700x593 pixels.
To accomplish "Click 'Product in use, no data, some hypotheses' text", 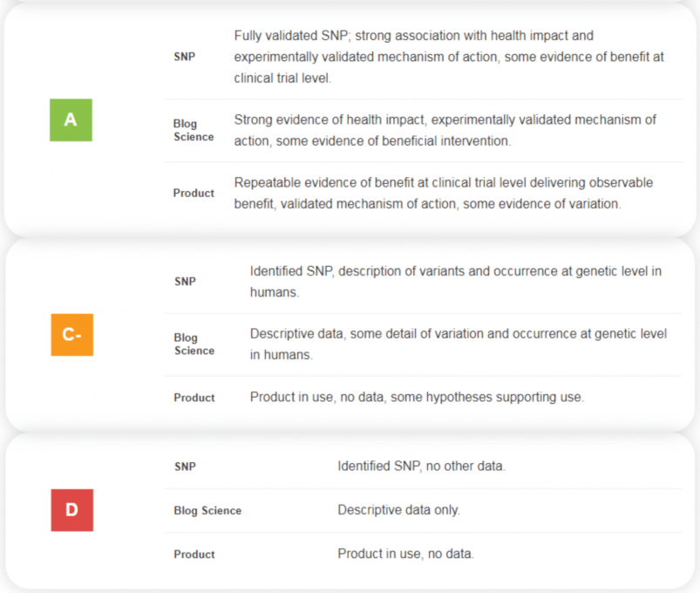I will (x=417, y=397).
